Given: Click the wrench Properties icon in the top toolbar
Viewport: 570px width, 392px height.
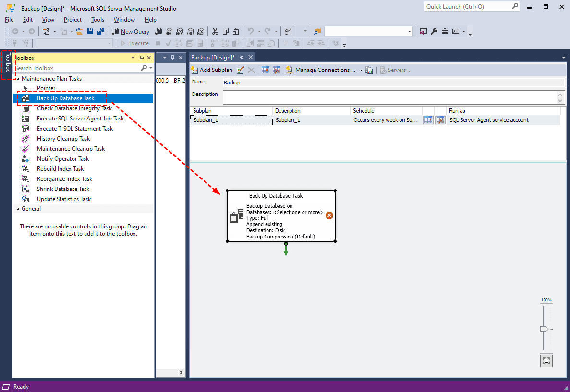Looking at the screenshot, I should coord(434,31).
